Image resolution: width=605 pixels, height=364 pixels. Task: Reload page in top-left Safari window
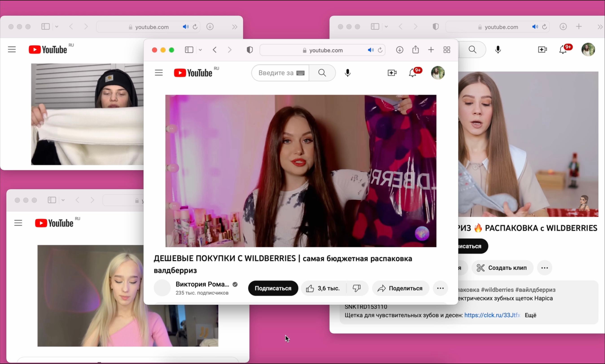tap(195, 26)
